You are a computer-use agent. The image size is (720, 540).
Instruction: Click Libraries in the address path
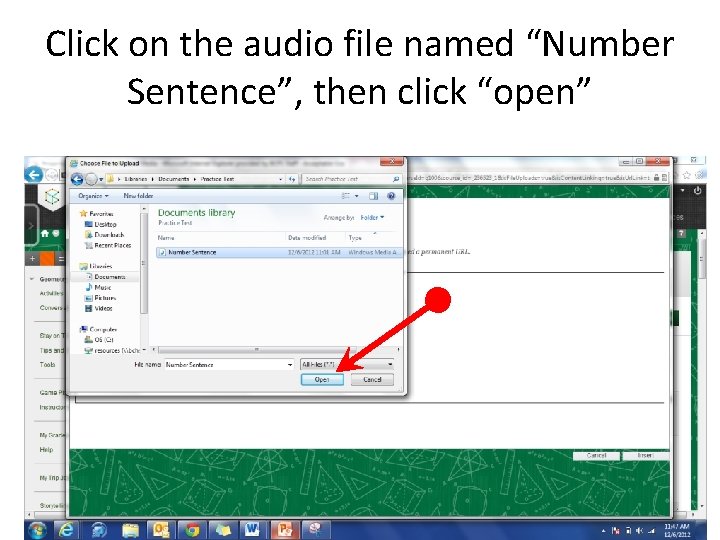click(x=135, y=179)
